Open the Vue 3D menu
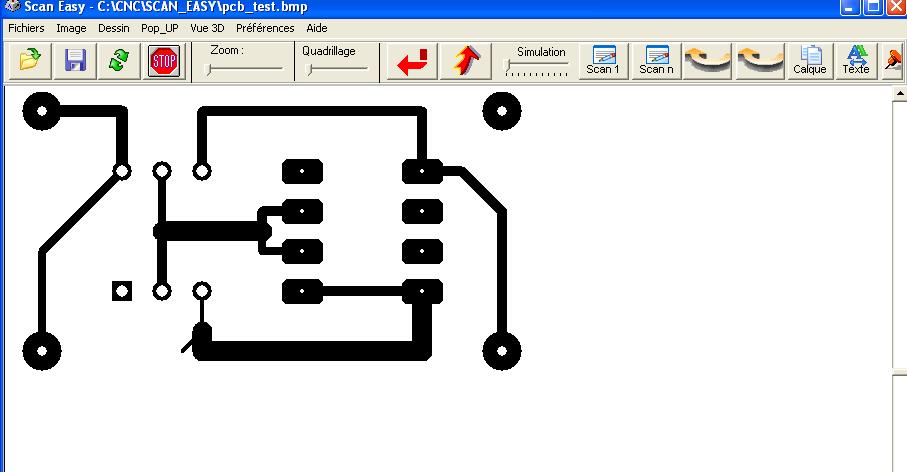 tap(207, 28)
